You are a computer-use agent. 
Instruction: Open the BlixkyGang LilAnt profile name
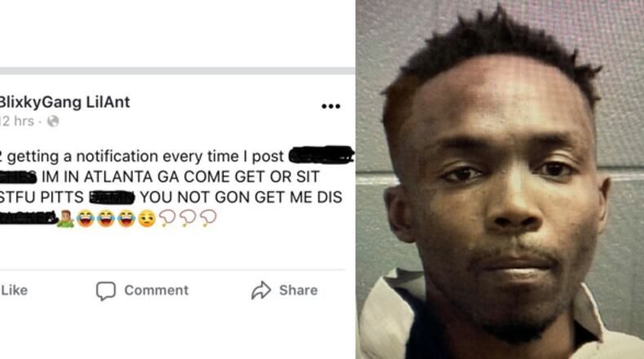pyautogui.click(x=64, y=102)
